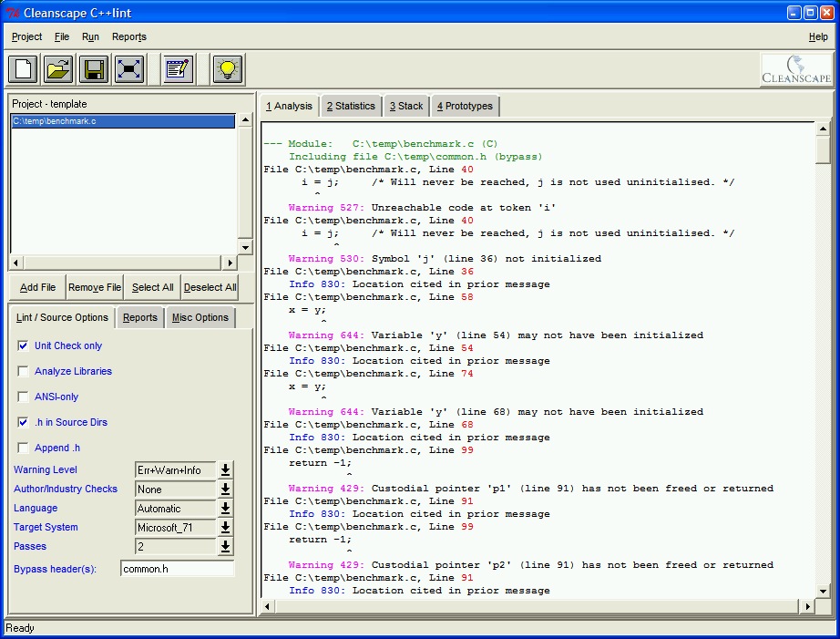Enable the ANSI-only checkbox

coord(23,397)
